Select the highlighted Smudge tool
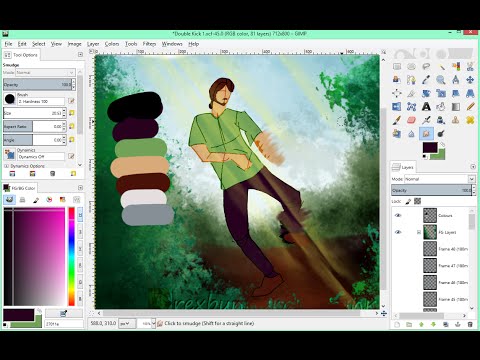 pos(426,134)
